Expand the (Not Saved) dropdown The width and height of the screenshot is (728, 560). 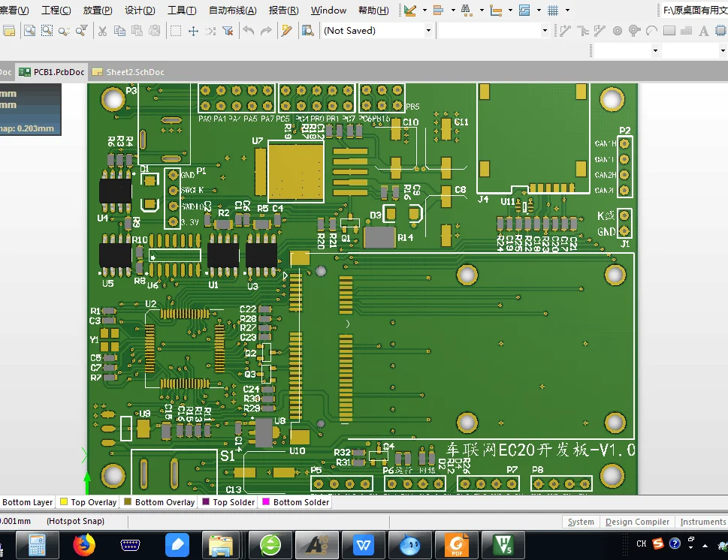point(428,31)
